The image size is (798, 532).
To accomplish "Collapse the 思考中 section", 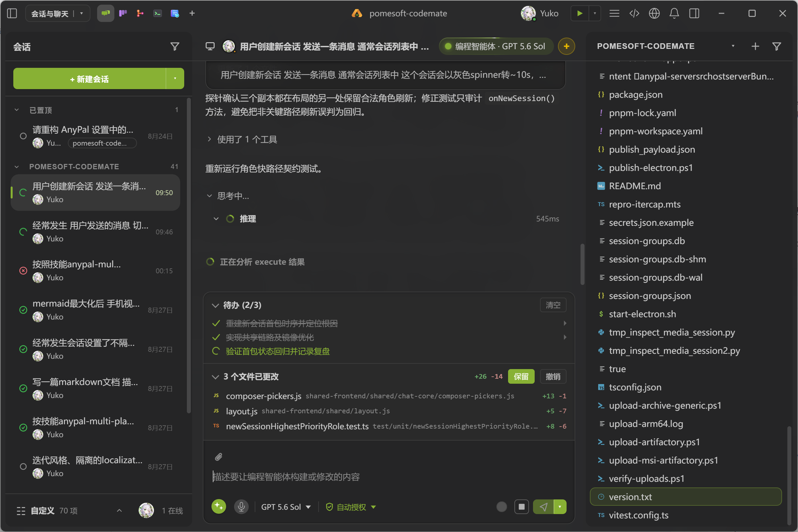I will [209, 196].
